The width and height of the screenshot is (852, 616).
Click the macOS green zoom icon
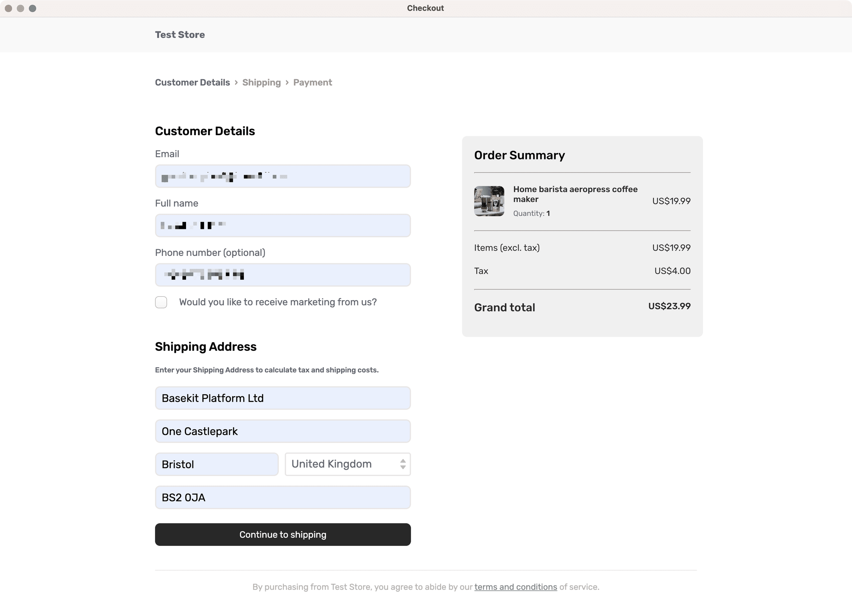pyautogui.click(x=33, y=8)
